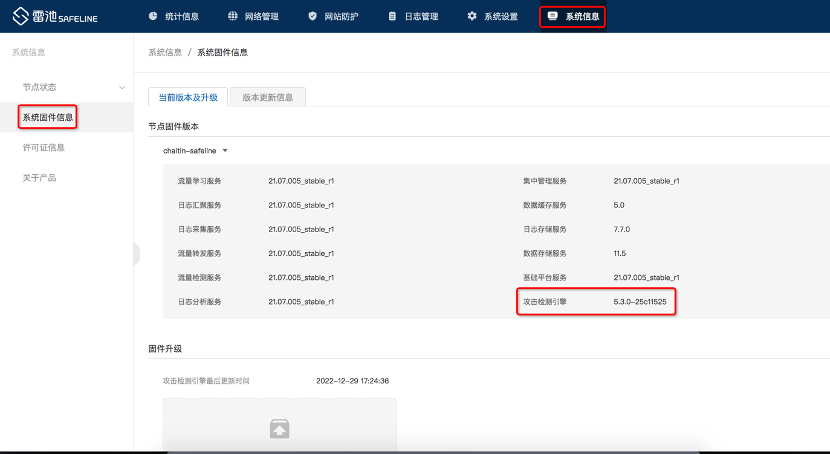Click the last update timestamp 2022-12-29 17:24:36
830x454 pixels.
[352, 381]
